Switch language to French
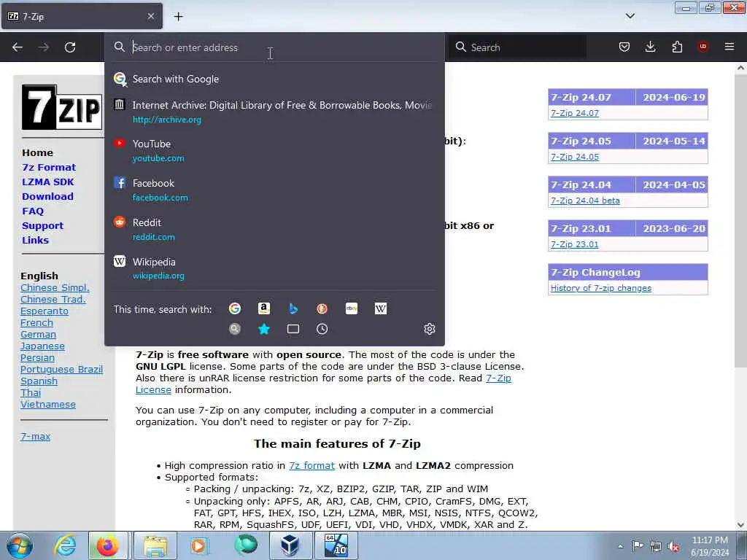The width and height of the screenshot is (747, 560). pos(36,323)
